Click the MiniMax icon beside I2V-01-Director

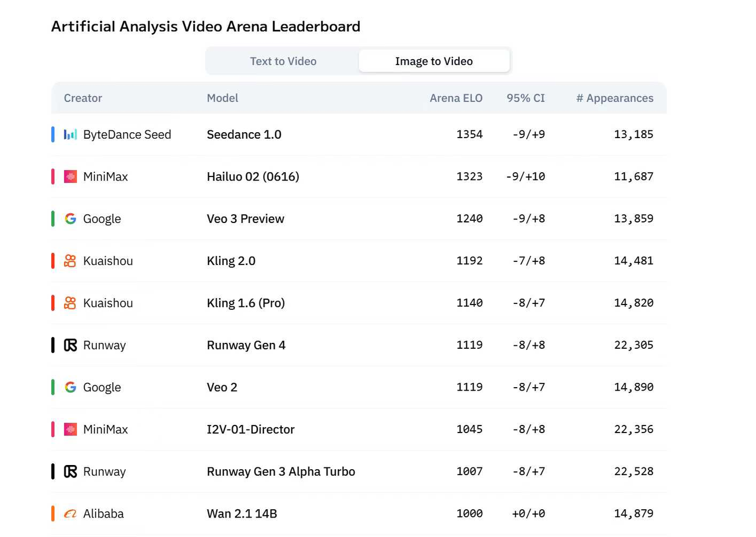pyautogui.click(x=70, y=429)
